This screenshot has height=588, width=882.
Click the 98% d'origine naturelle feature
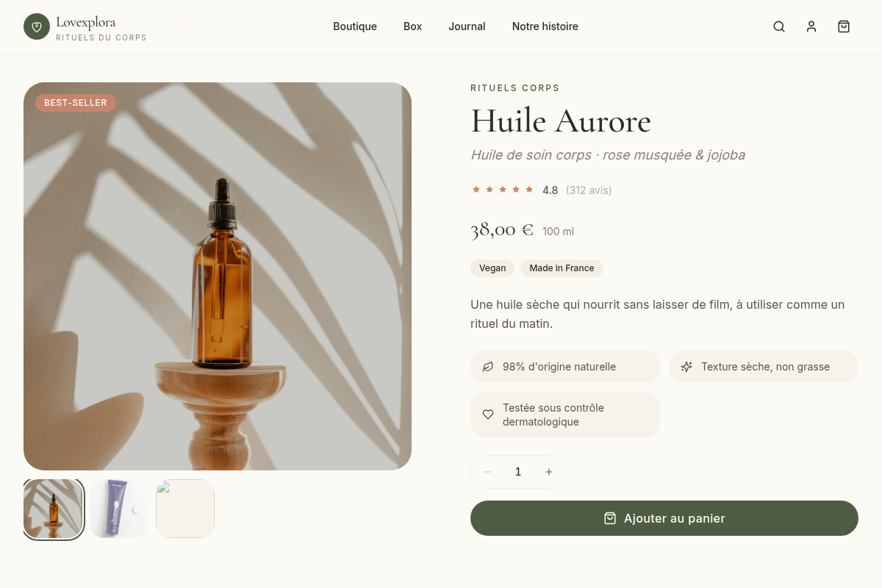tap(565, 367)
